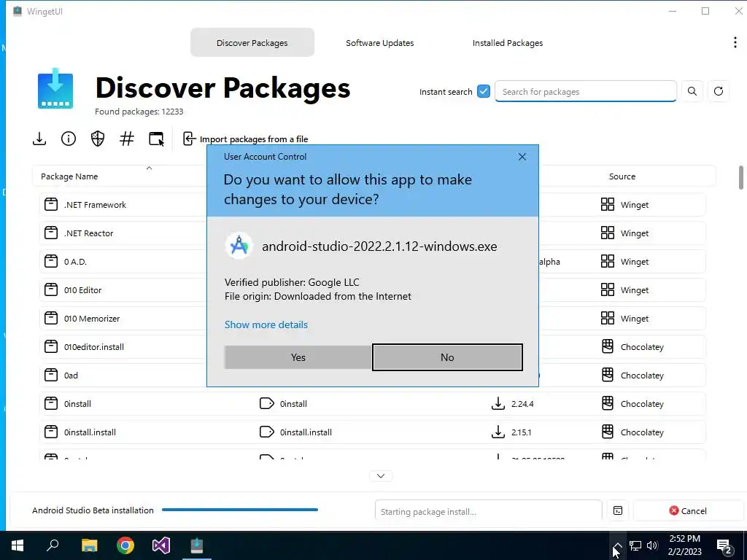Open taskbar search
Viewport: 747px width, 560px height.
[x=53, y=545]
